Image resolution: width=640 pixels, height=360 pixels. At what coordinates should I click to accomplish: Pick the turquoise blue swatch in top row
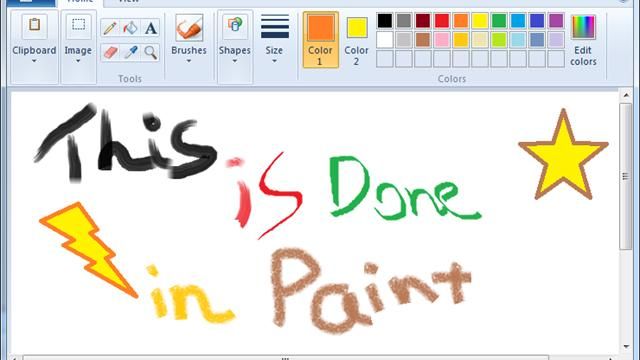pos(518,20)
